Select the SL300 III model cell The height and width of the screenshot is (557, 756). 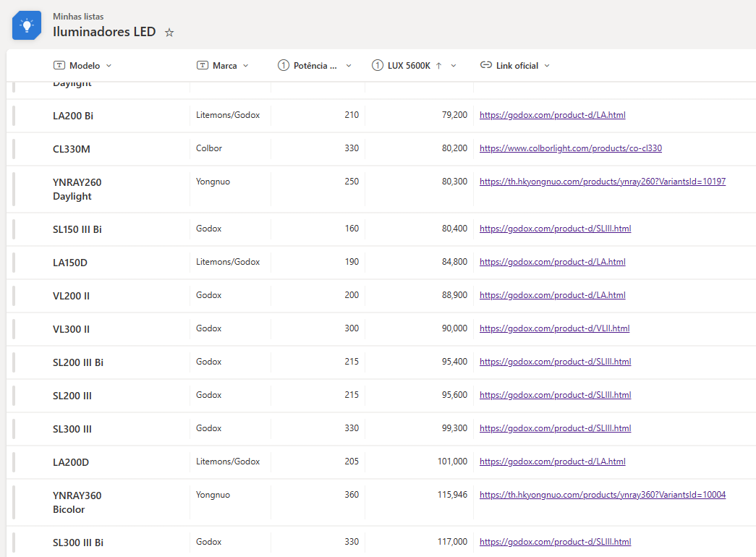coord(72,429)
